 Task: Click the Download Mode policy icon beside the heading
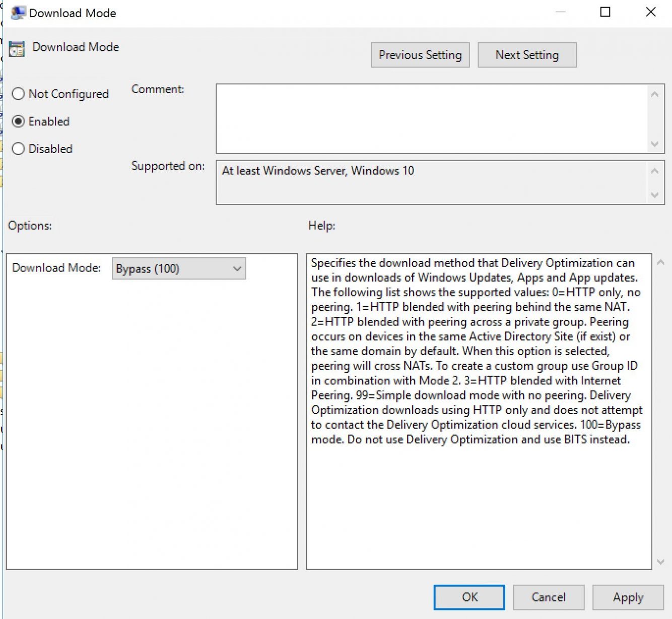click(16, 49)
